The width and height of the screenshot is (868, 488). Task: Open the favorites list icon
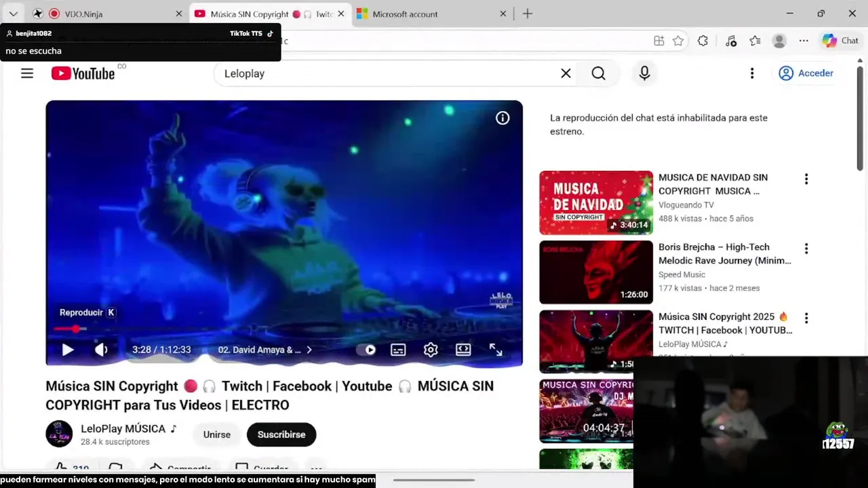pos(755,41)
